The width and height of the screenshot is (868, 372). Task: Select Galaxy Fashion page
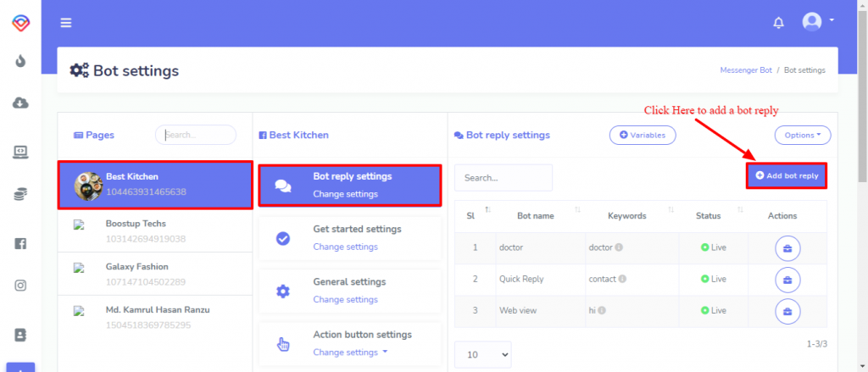tap(155, 274)
